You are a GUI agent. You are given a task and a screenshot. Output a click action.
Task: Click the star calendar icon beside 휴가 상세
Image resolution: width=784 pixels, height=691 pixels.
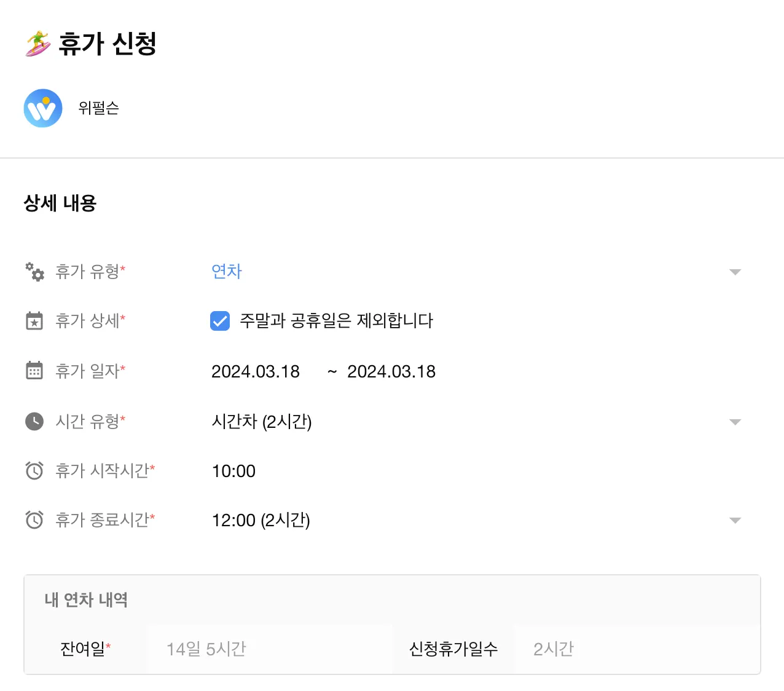click(x=34, y=320)
